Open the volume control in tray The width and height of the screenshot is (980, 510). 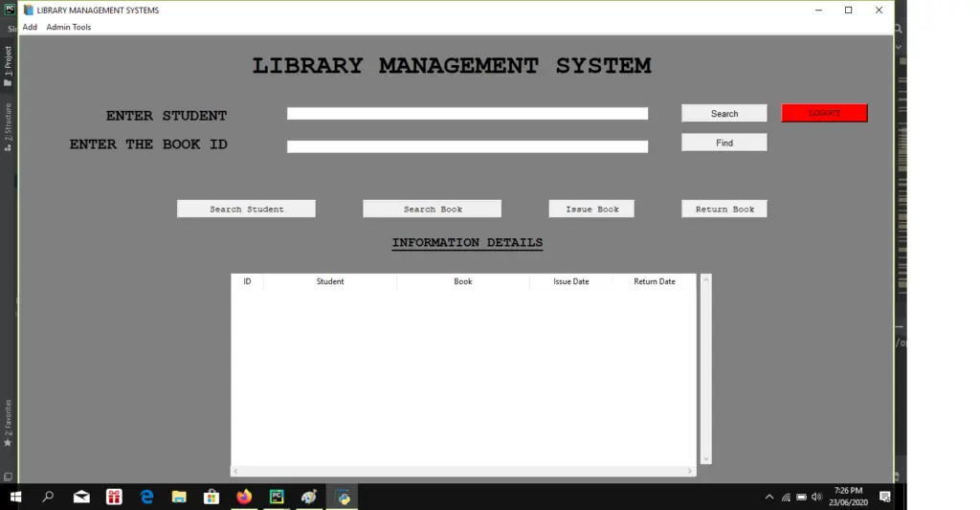[x=816, y=497]
